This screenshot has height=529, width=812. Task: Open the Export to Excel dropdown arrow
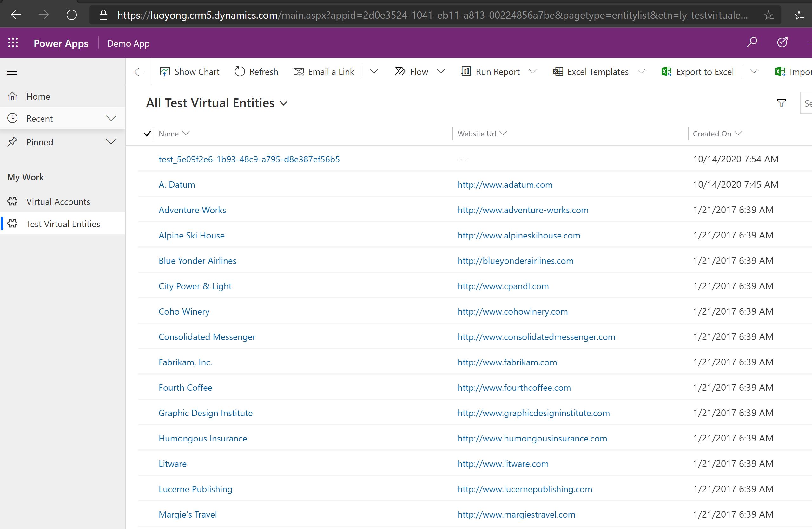754,72
